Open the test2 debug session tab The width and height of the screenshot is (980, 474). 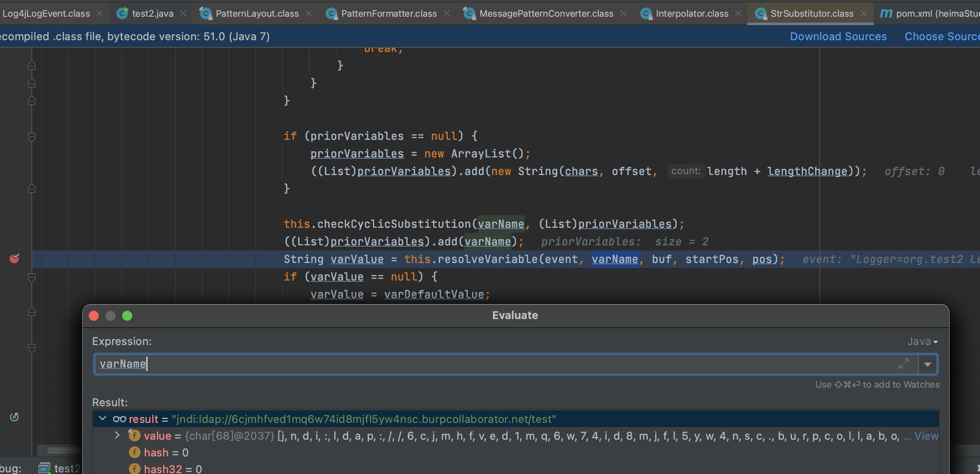tap(59, 468)
